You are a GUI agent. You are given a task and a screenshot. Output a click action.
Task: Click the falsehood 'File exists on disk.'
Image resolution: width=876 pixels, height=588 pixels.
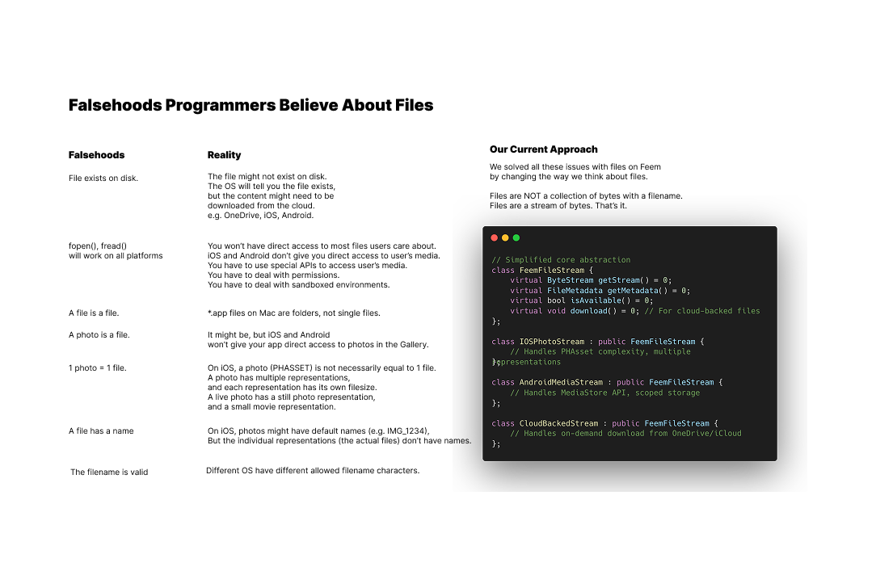pos(103,178)
